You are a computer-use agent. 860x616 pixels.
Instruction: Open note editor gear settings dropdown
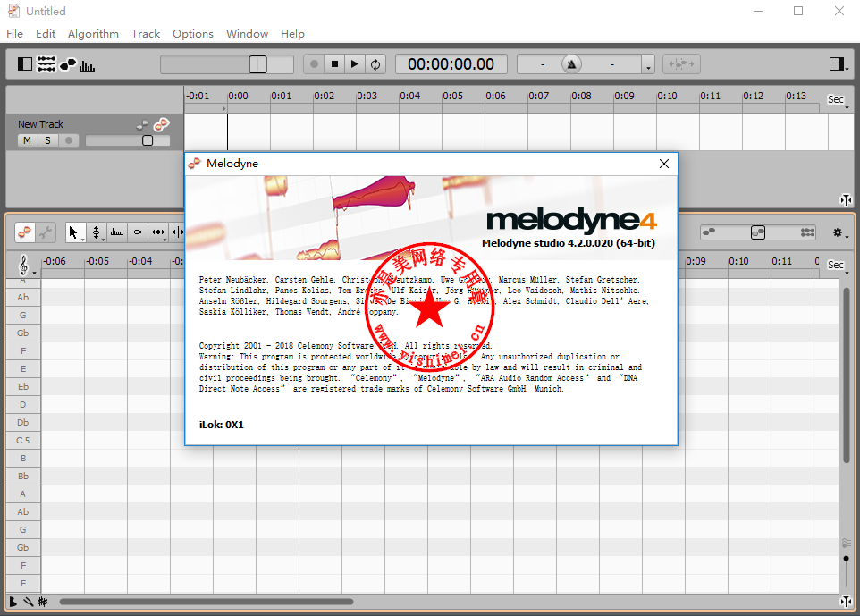point(839,232)
